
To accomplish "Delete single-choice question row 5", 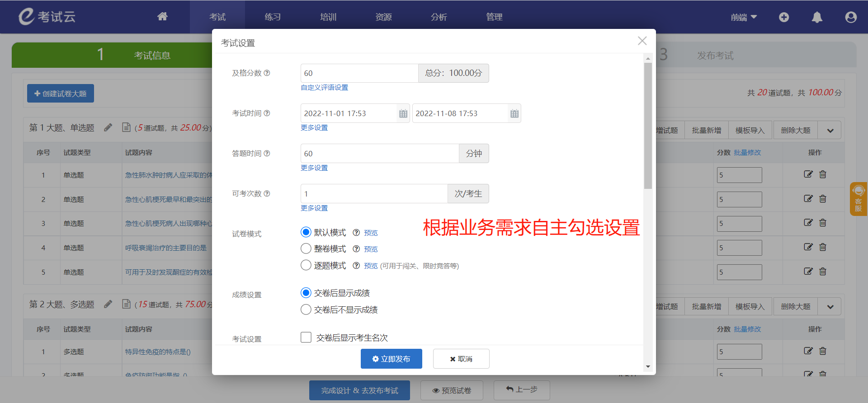I will (823, 272).
